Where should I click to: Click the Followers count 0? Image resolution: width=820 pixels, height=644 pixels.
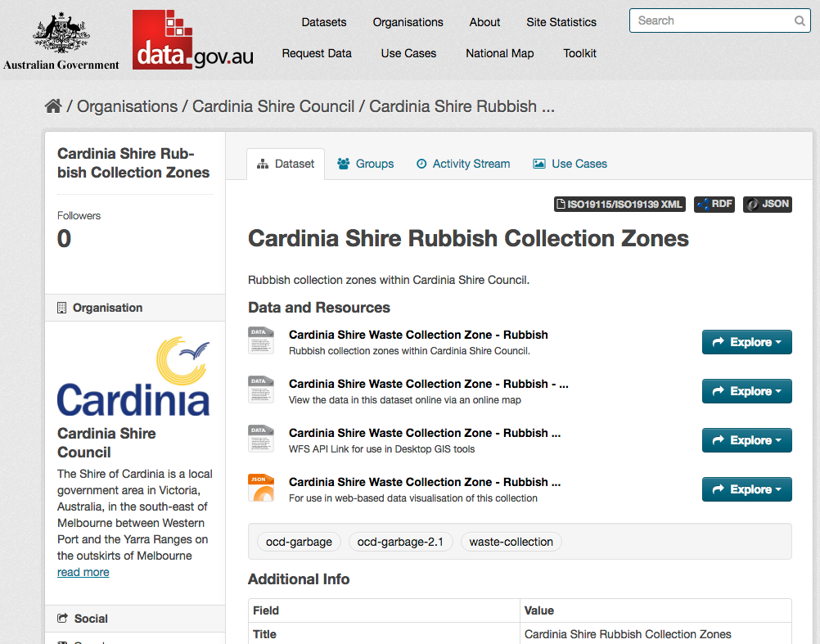pos(64,239)
